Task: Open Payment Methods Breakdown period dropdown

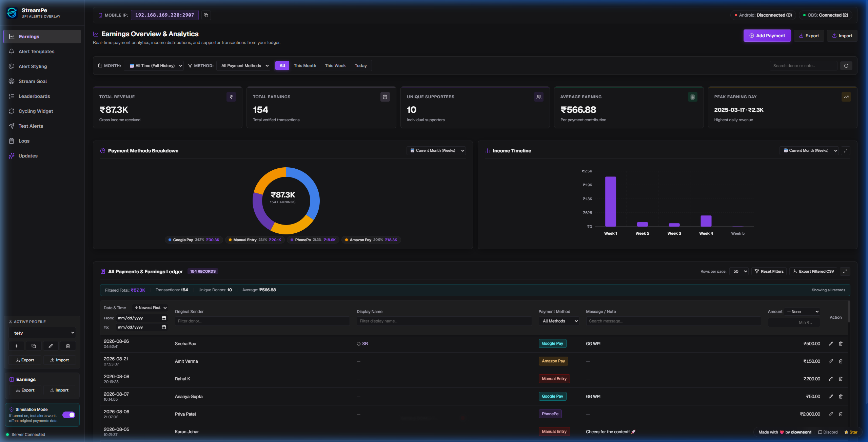Action: point(436,151)
